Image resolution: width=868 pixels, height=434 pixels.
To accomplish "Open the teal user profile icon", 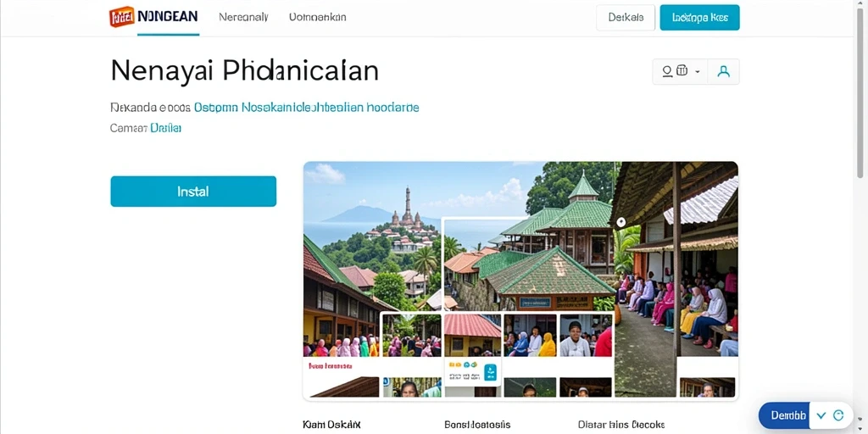I will 723,71.
